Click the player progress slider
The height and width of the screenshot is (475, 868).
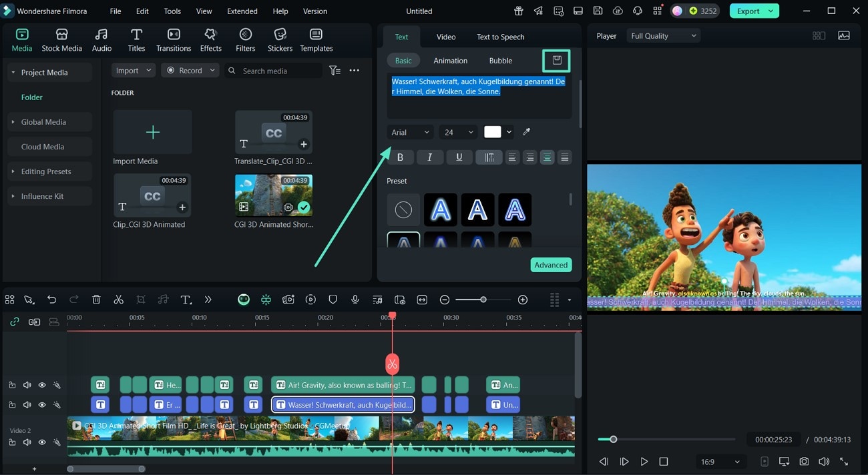pos(666,440)
